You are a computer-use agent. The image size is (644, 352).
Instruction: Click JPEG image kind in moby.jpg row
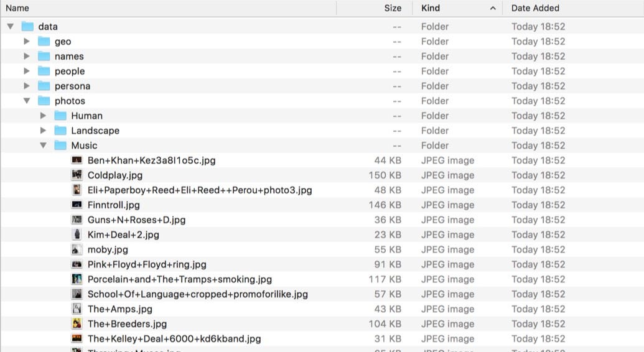point(447,250)
